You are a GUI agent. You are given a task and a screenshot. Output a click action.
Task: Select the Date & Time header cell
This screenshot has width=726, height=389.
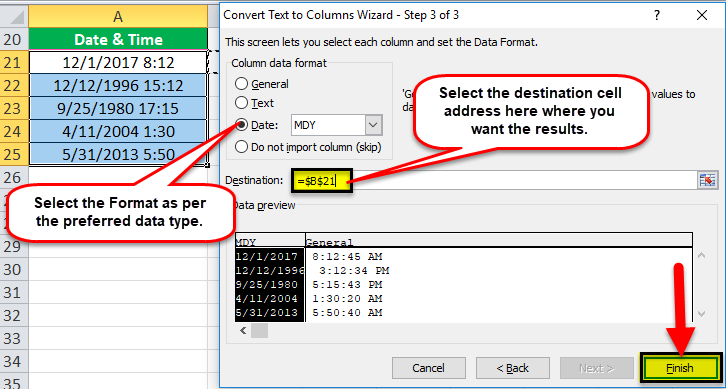click(x=118, y=39)
